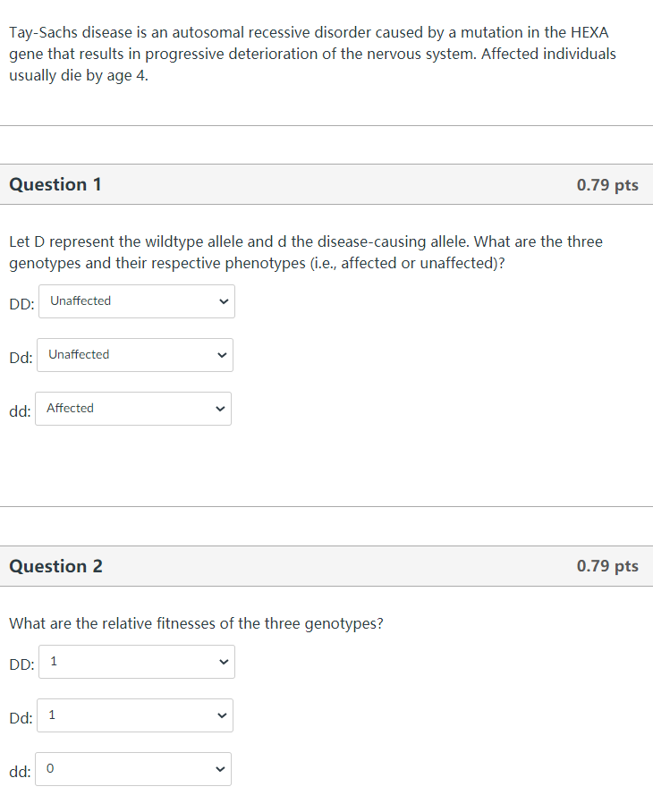Open the DD relative fitness dropdown
653x812 pixels.
pos(136,662)
